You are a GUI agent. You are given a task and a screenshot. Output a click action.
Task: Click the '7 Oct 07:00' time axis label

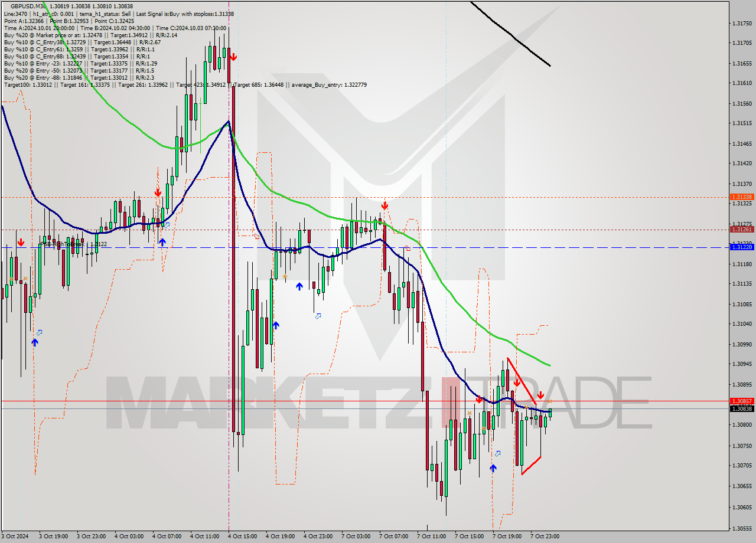[393, 537]
